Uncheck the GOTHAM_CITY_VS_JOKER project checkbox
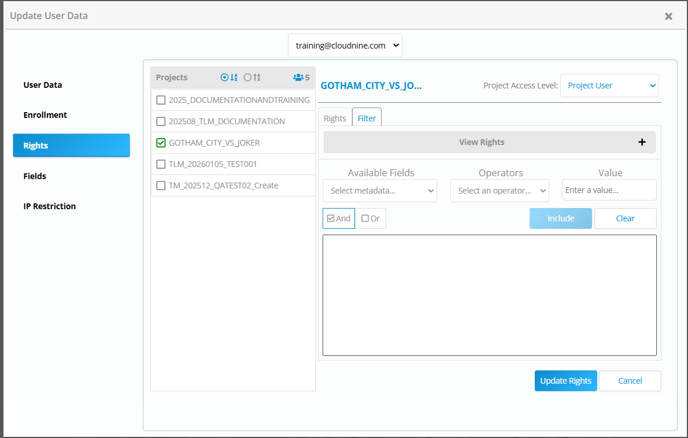 click(x=161, y=143)
